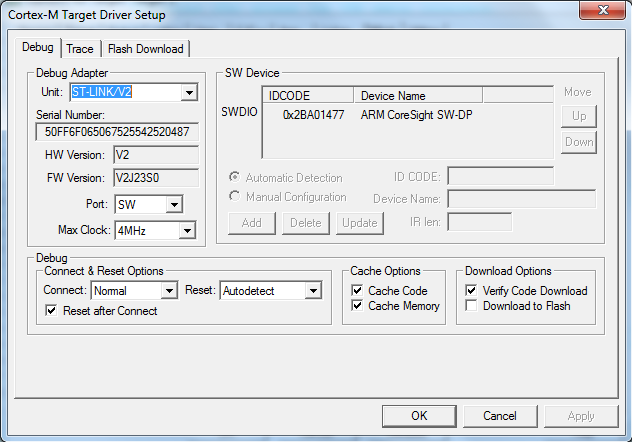Click the Device Name column header
This screenshot has width=632, height=442.
(418, 95)
